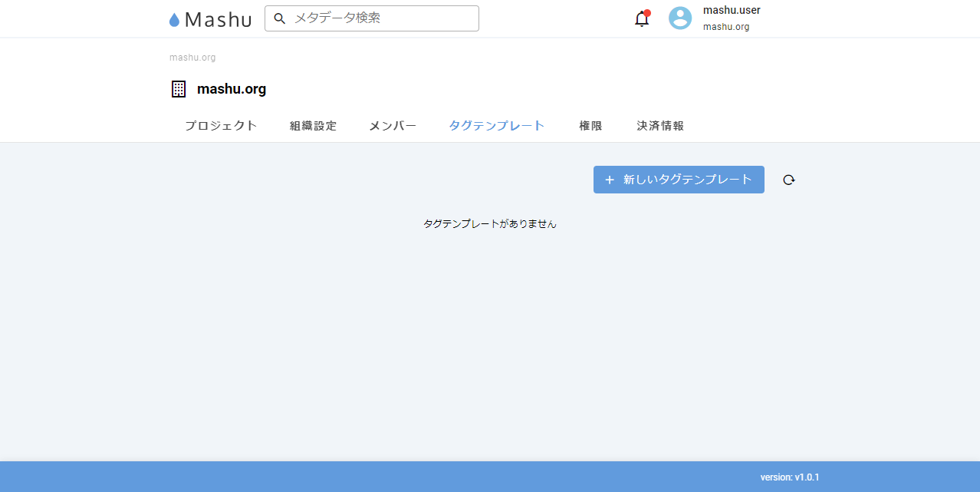Click the bold mashu.org organization title
This screenshot has height=492, width=980.
pyautogui.click(x=232, y=89)
